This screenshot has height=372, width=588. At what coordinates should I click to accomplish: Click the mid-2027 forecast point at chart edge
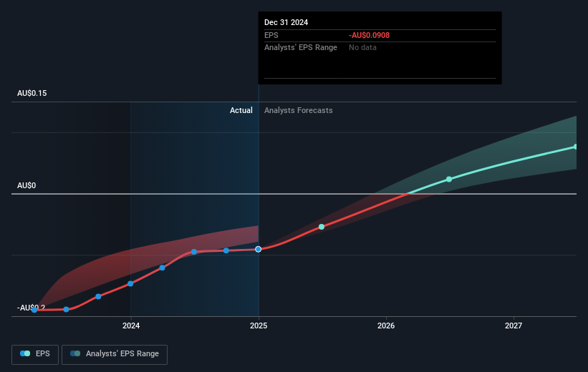[x=575, y=147]
